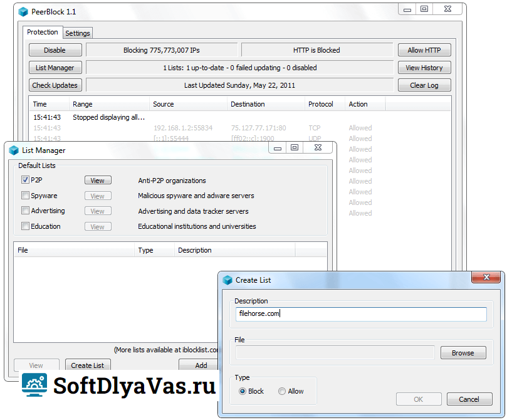
Task: Open List Manager from the main window
Action: (x=55, y=68)
